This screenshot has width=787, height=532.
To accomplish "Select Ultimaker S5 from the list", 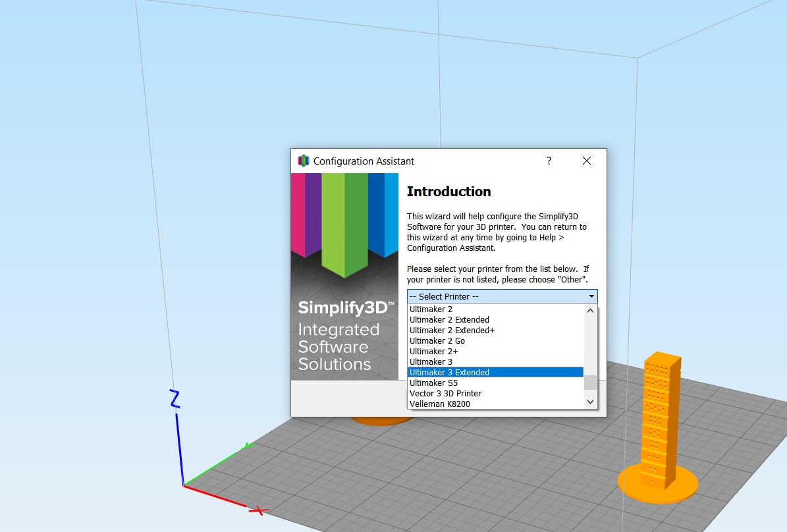I will coord(495,383).
